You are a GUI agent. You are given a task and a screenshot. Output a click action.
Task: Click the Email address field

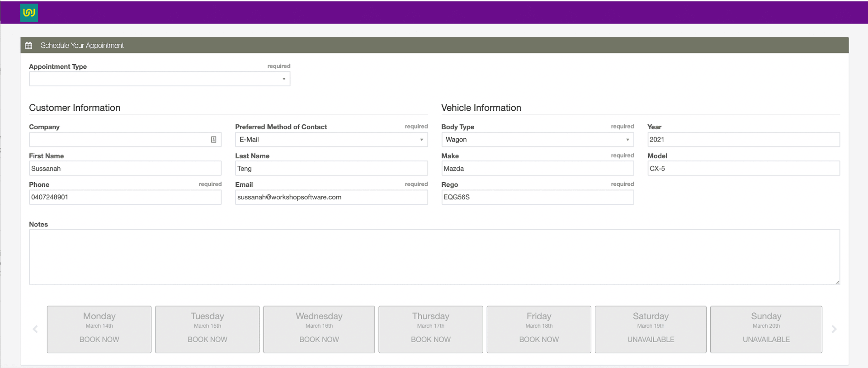[x=331, y=197]
